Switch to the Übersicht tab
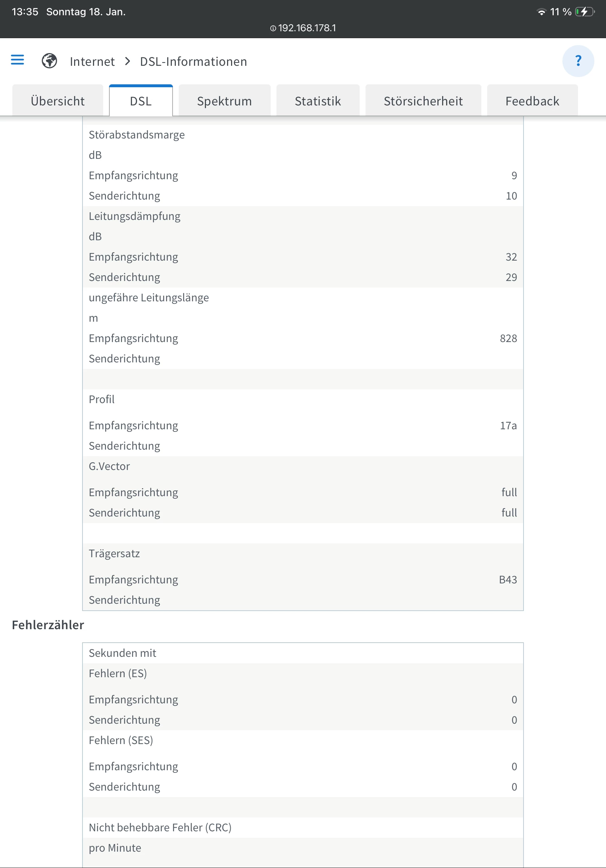The height and width of the screenshot is (868, 606). click(x=58, y=101)
